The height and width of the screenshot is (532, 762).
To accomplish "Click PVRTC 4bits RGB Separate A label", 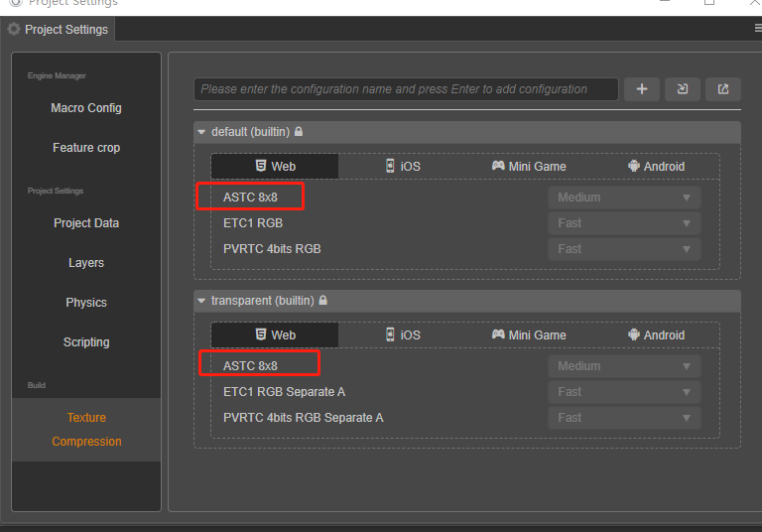I will coord(304,418).
